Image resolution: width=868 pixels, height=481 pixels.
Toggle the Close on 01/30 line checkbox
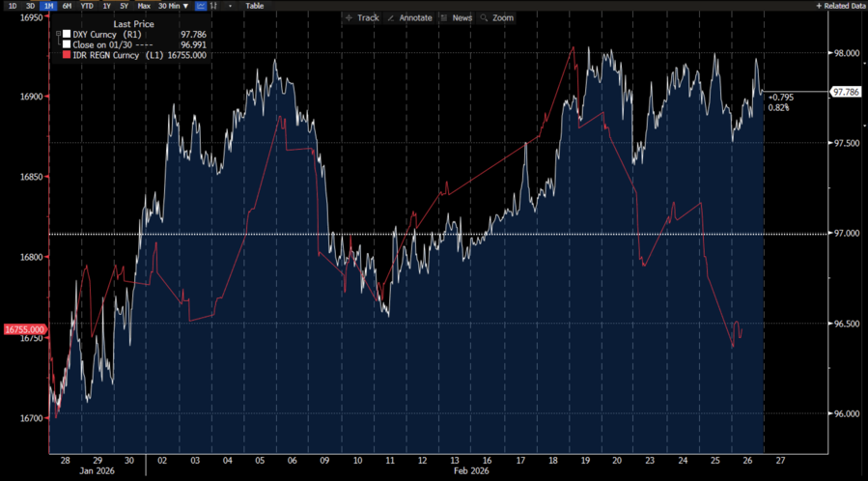click(x=66, y=44)
